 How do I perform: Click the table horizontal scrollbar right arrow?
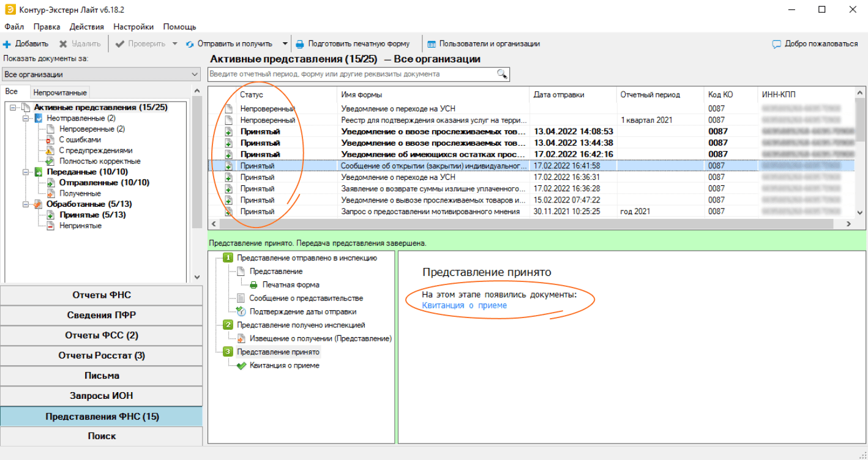[848, 224]
